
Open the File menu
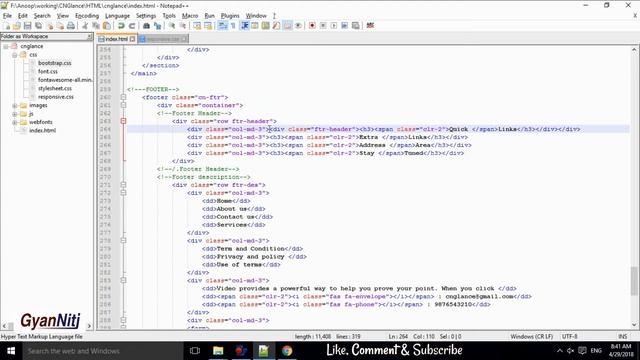(7, 16)
